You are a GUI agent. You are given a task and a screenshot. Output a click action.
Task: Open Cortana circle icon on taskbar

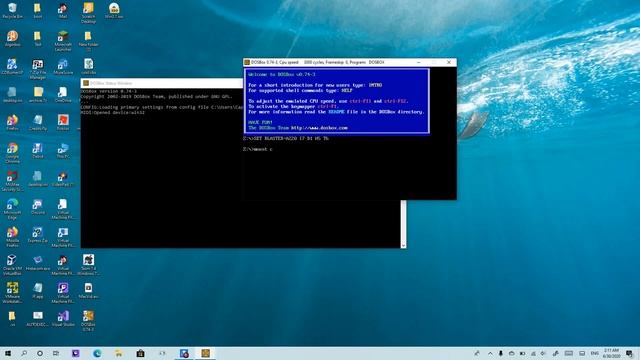pos(40,353)
